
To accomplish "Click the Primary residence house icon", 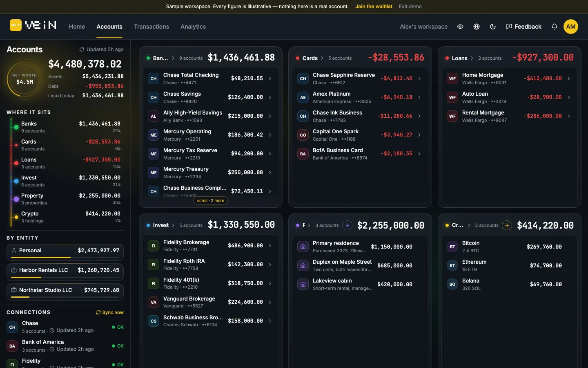I will [x=303, y=247].
